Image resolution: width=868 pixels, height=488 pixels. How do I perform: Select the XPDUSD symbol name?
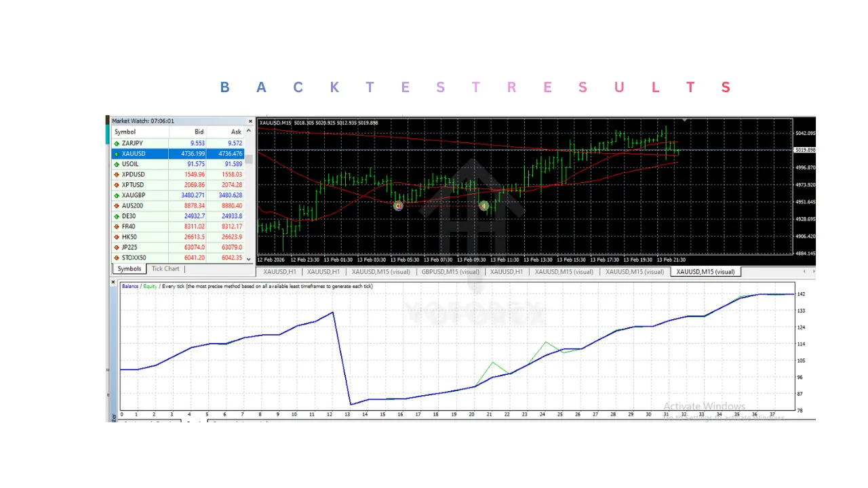133,175
